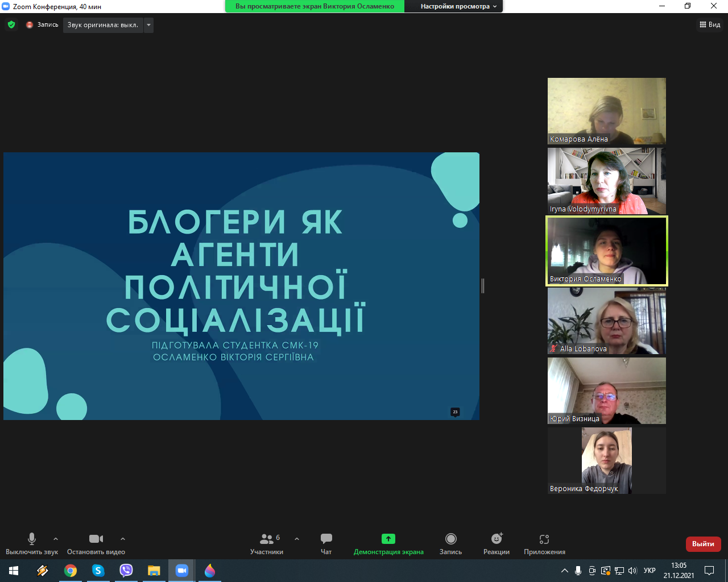Select Виктория Осламенко video thumbnail
The width and height of the screenshot is (728, 582).
pyautogui.click(x=607, y=251)
